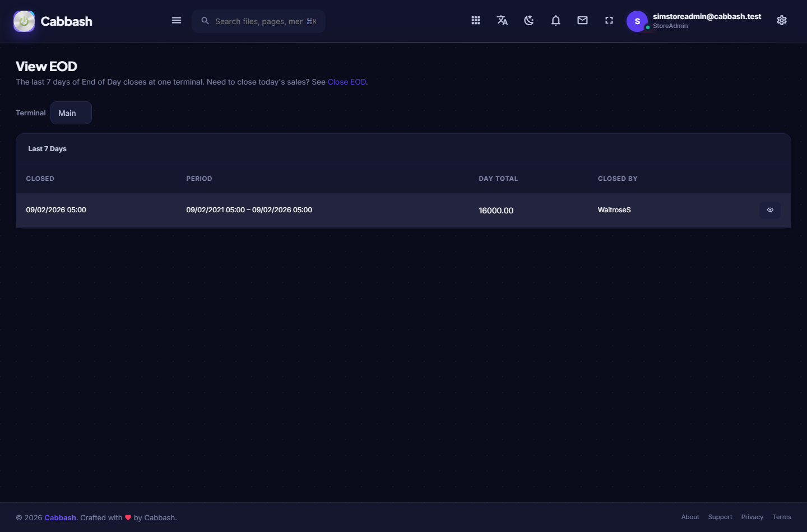807x532 pixels.
Task: Open the Terminal dropdown showing Main
Action: tap(71, 113)
